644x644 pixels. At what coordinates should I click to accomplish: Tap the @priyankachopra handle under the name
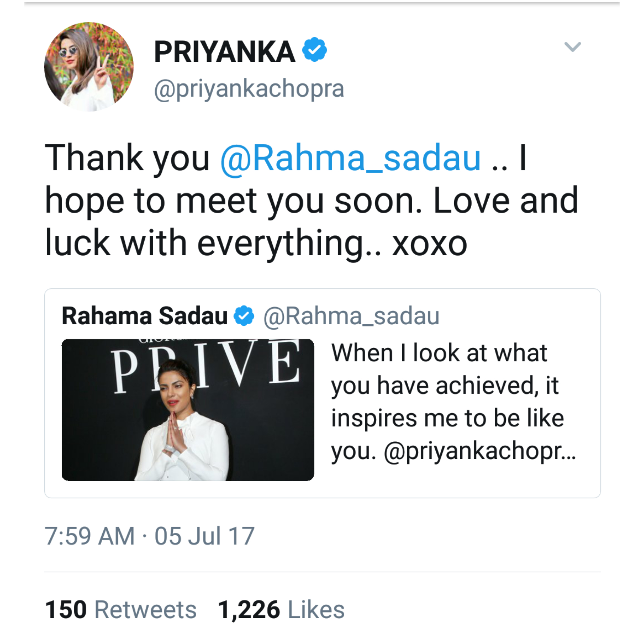[x=249, y=89]
